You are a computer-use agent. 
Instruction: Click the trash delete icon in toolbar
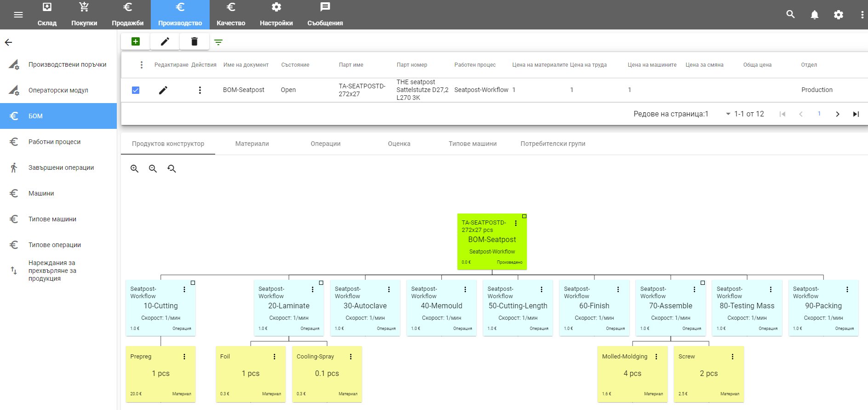[x=194, y=42]
